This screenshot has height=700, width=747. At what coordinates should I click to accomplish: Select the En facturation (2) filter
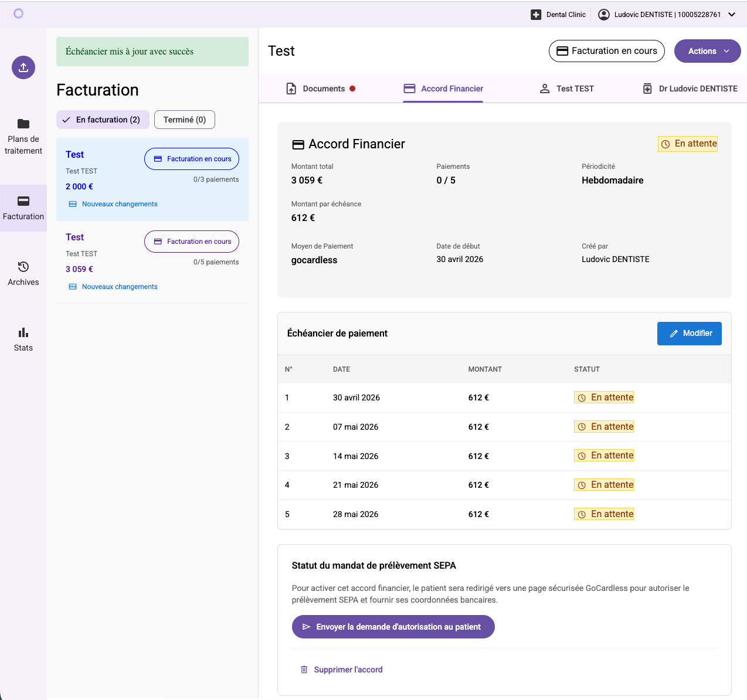pyautogui.click(x=103, y=120)
